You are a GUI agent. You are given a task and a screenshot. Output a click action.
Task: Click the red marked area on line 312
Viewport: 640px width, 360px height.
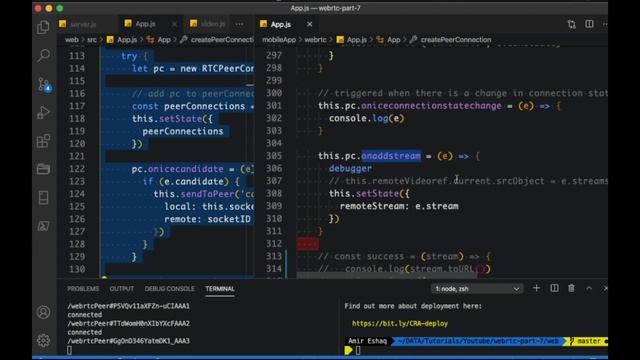tap(308, 244)
